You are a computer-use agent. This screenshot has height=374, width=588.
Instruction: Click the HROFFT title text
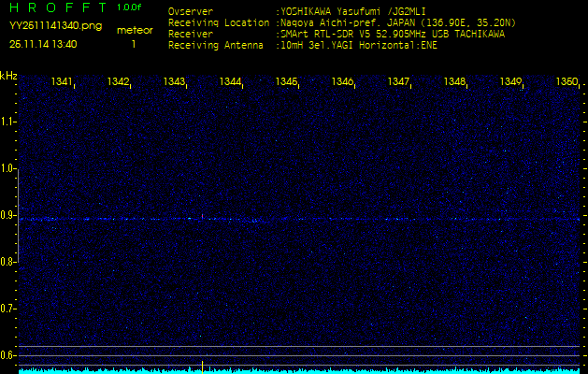pos(54,8)
